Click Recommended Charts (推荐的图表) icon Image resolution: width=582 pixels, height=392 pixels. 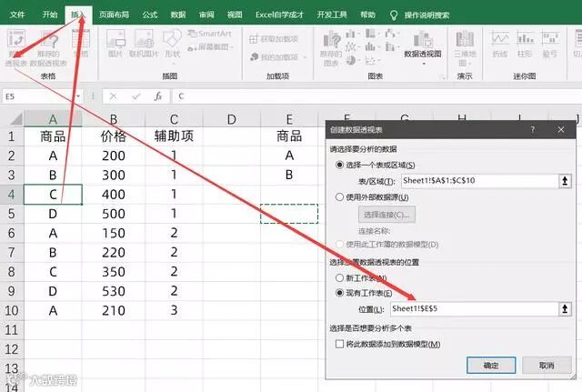(331, 48)
